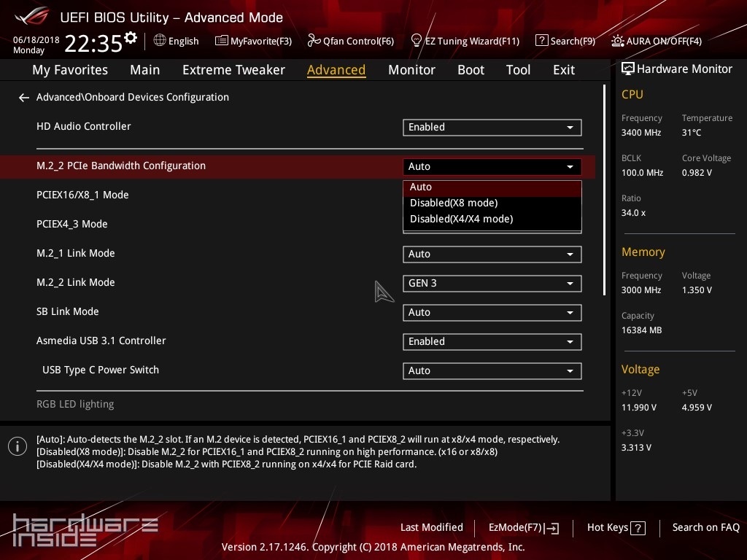The height and width of the screenshot is (560, 747).
Task: Click the Hot Keys question mark icon
Action: tap(638, 528)
